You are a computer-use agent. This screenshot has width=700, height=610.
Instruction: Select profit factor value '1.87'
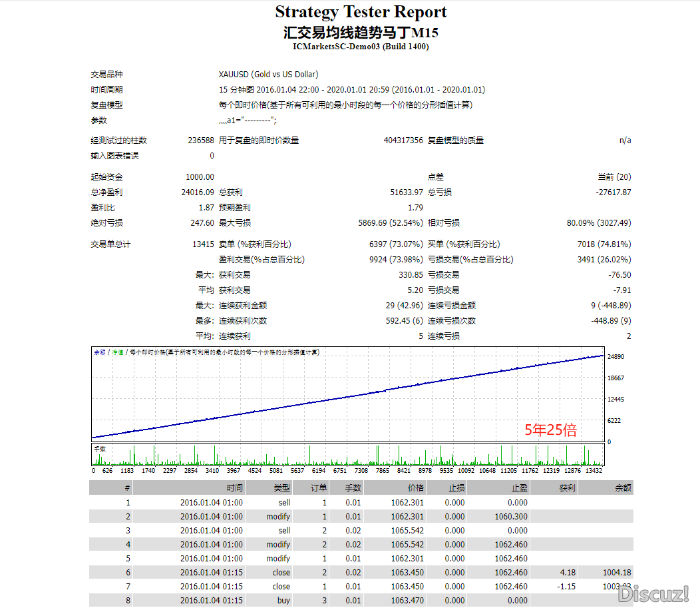pyautogui.click(x=206, y=208)
